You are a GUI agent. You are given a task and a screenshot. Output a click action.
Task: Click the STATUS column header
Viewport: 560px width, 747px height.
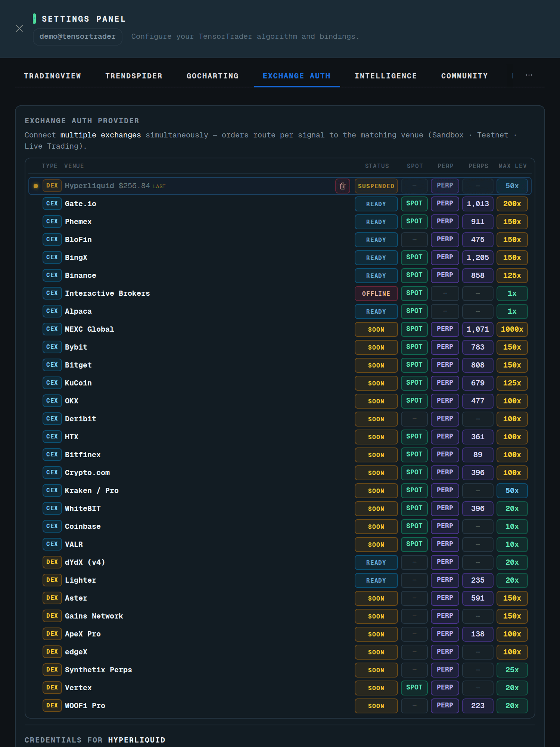pos(377,166)
